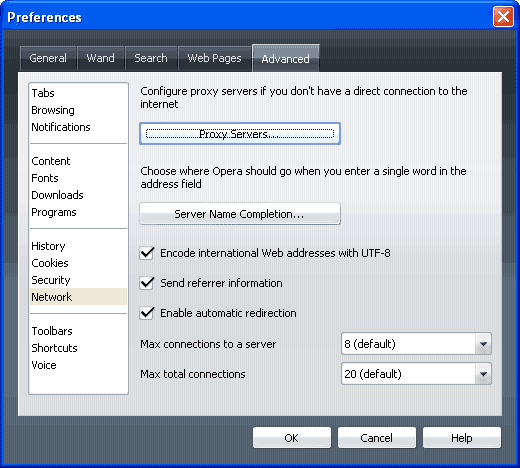520x468 pixels.
Task: Go to the Search tab
Action: click(x=151, y=58)
